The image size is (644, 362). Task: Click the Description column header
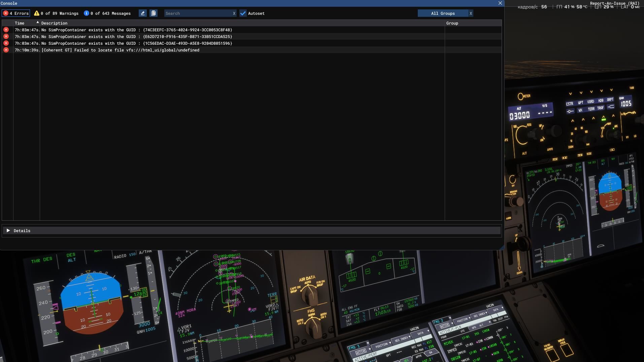[54, 23]
